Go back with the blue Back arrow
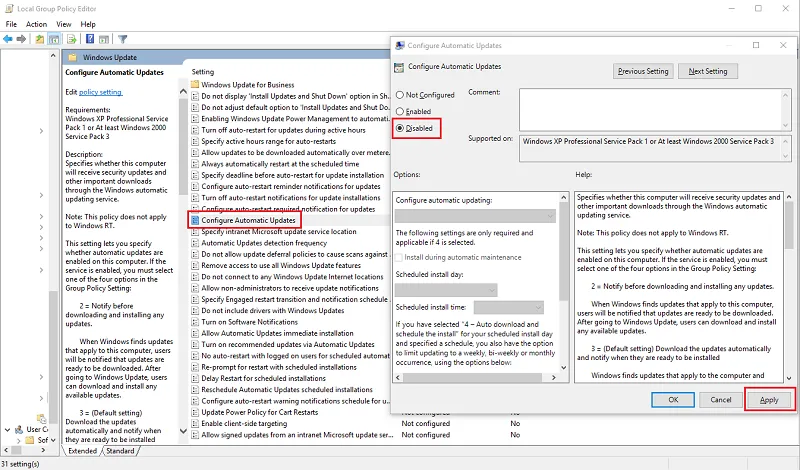The image size is (800, 470). (x=8, y=39)
